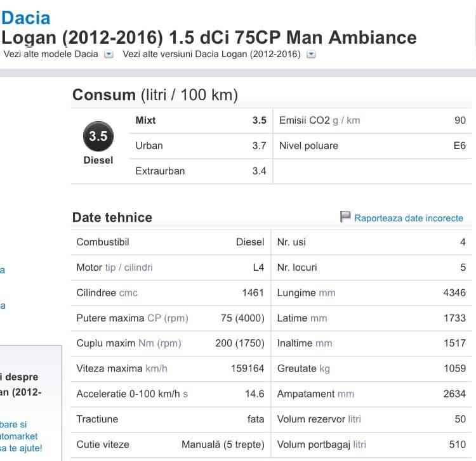Click the 'Cutie viteze' row label

coord(102,445)
